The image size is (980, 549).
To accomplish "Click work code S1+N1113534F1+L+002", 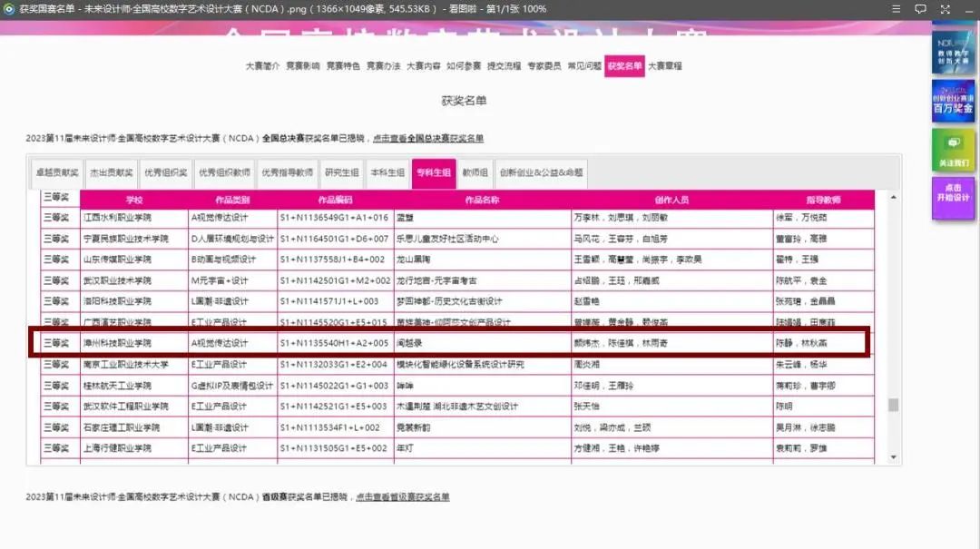I will coord(336,427).
